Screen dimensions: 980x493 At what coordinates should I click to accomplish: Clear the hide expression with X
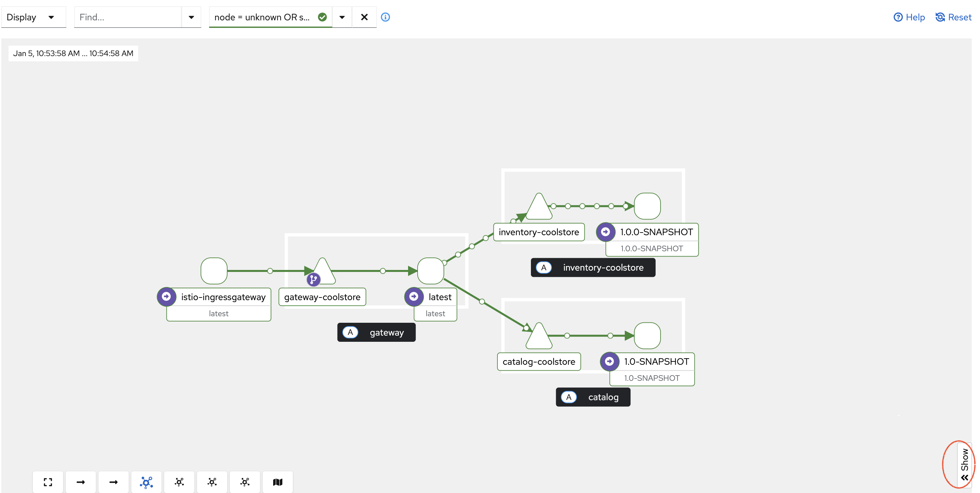tap(364, 17)
